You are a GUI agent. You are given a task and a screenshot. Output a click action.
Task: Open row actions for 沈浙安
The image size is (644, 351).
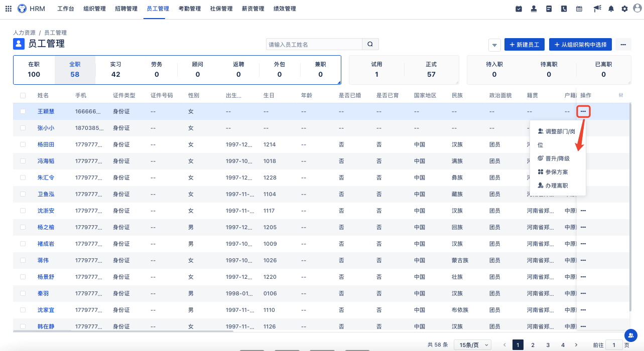click(x=583, y=211)
